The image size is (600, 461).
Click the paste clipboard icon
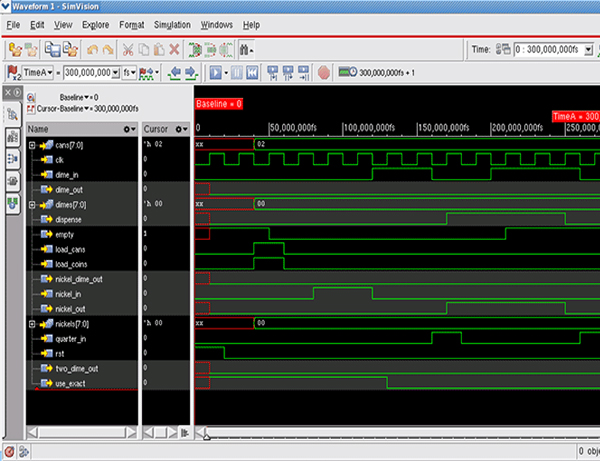click(x=159, y=50)
